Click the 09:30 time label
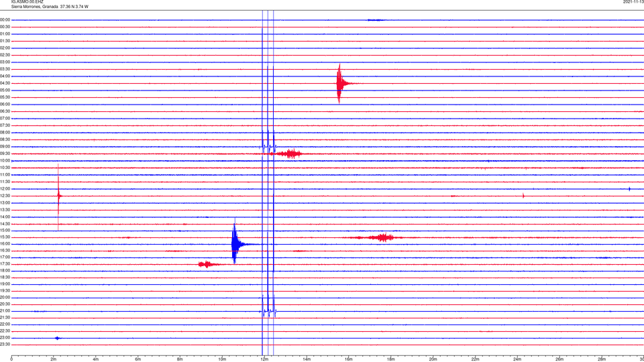 coord(5,154)
